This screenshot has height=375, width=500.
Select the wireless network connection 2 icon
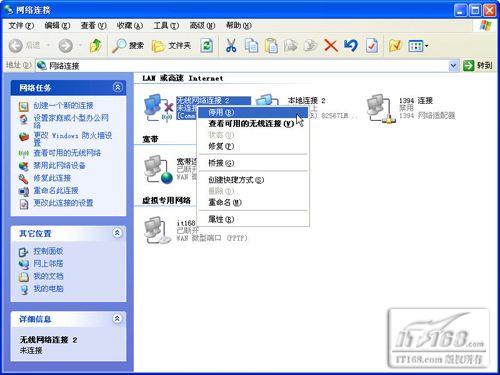coord(159,108)
